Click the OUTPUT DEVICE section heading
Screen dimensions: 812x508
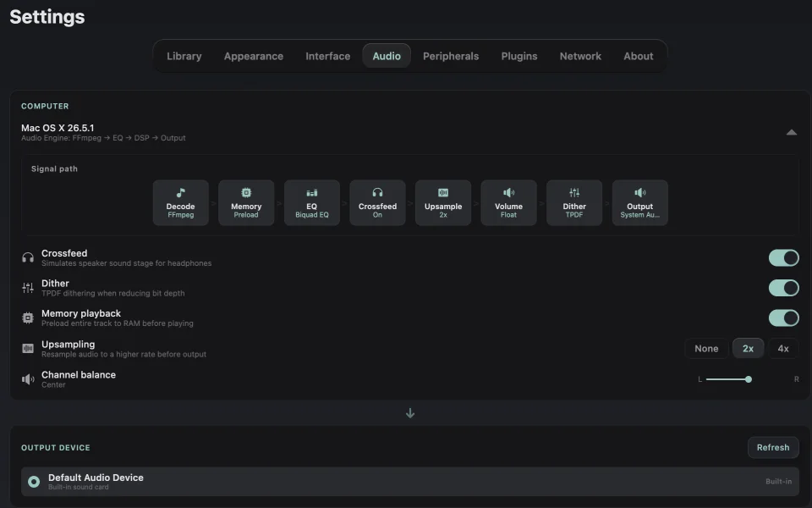(56, 447)
